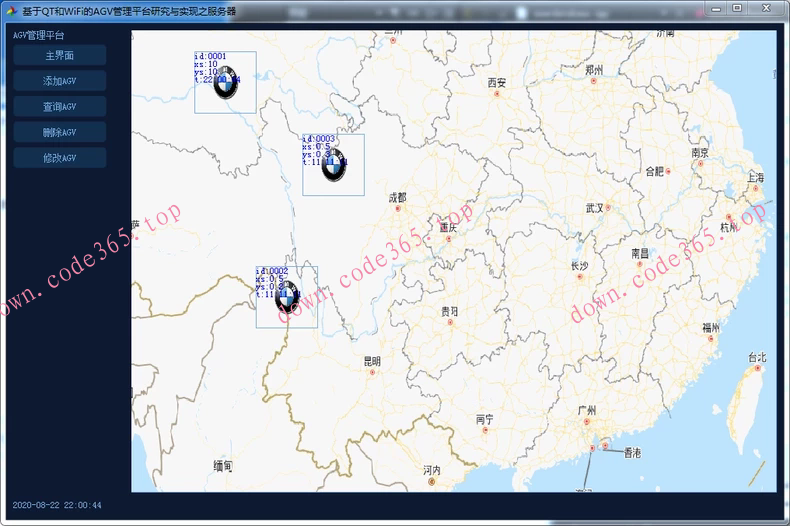Select the BMW icon of AGV 0003

tap(334, 165)
